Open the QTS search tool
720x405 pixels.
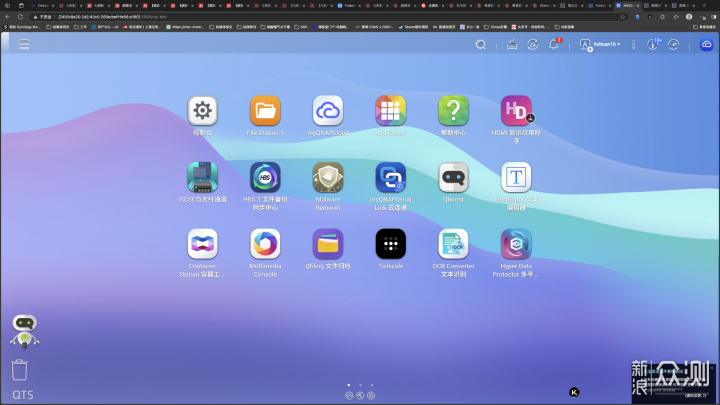click(481, 44)
